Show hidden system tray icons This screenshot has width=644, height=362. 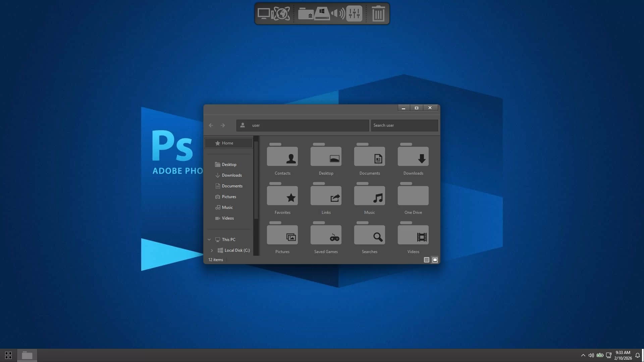(583, 355)
